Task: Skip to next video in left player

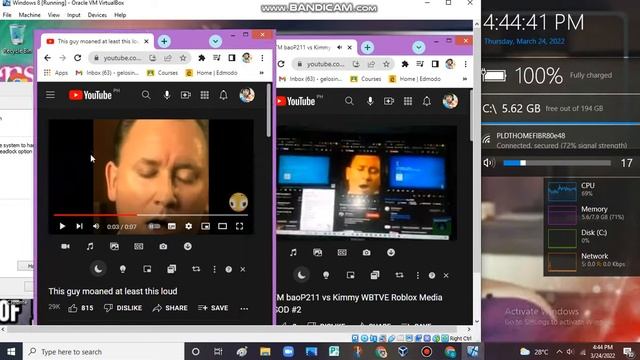Action: 79,226
